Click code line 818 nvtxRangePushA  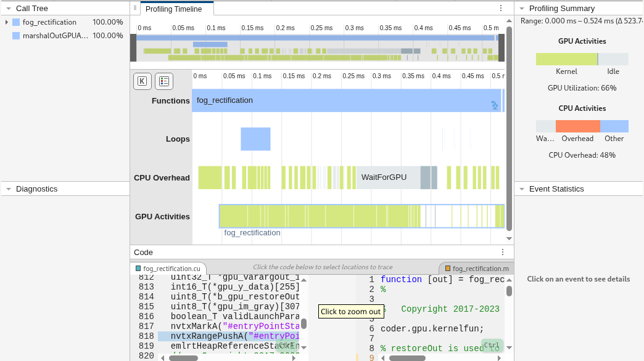click(x=229, y=336)
